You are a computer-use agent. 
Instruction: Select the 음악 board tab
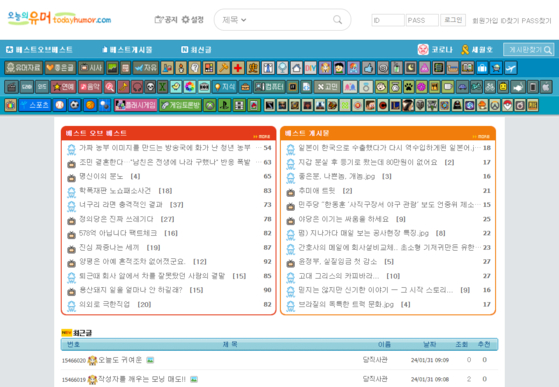pos(90,87)
